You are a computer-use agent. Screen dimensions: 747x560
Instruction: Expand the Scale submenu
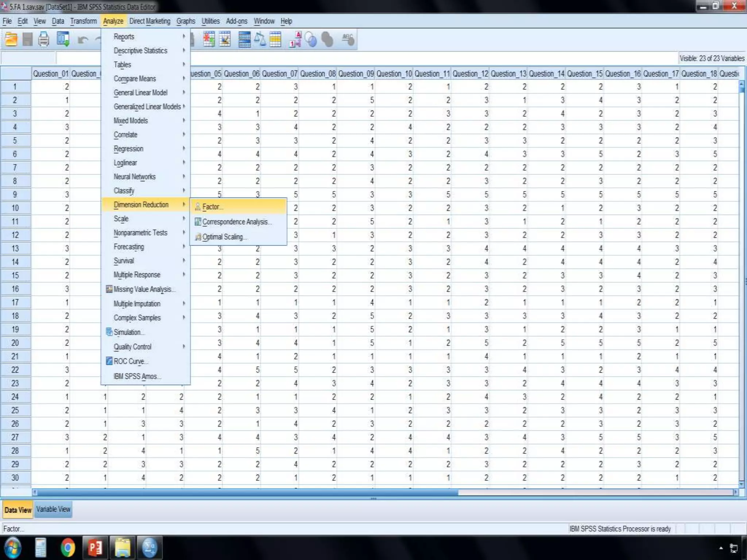coord(121,219)
